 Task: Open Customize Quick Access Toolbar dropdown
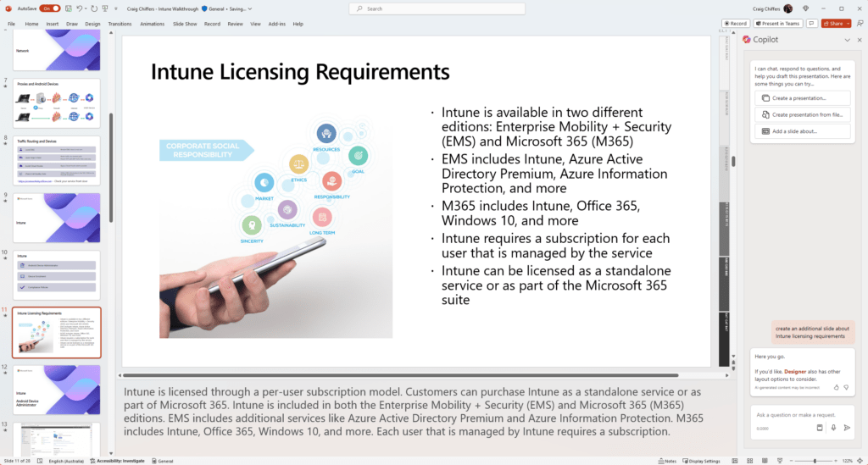tap(115, 8)
